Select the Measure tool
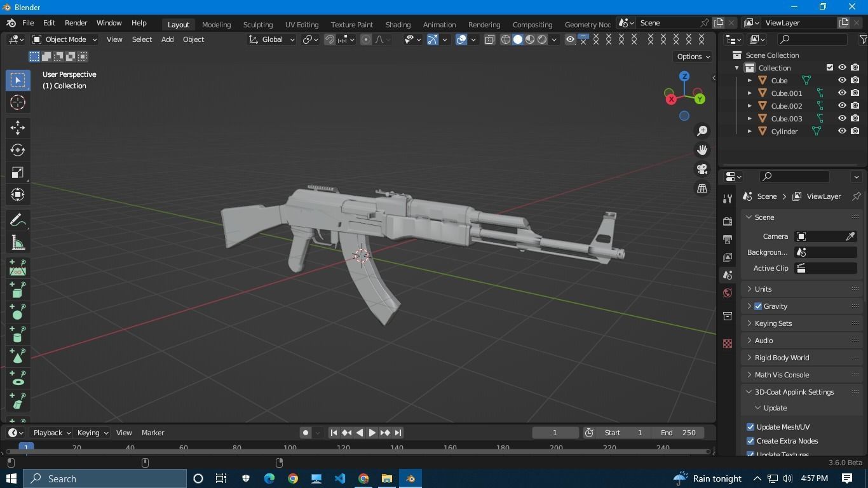 [17, 242]
